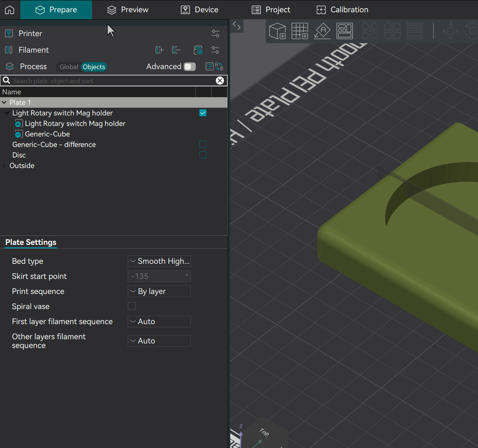Open First layer filament sequence dropdown
The width and height of the screenshot is (478, 448).
click(159, 321)
